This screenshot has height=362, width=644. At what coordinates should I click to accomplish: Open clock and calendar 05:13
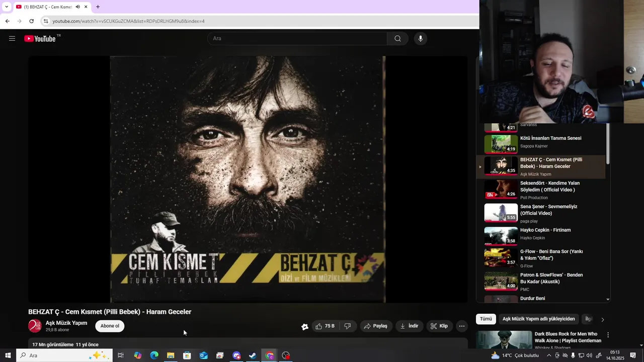tap(615, 355)
